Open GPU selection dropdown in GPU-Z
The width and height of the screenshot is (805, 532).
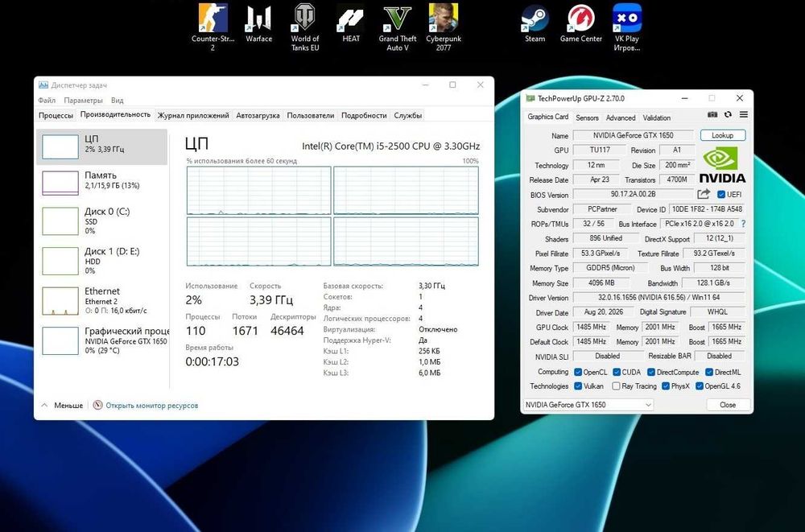point(588,405)
